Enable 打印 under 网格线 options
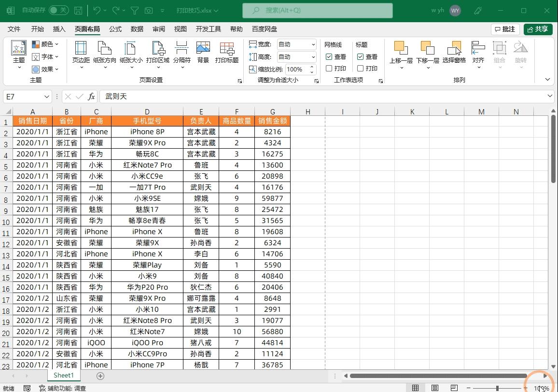The height and width of the screenshot is (392, 558). (x=328, y=68)
